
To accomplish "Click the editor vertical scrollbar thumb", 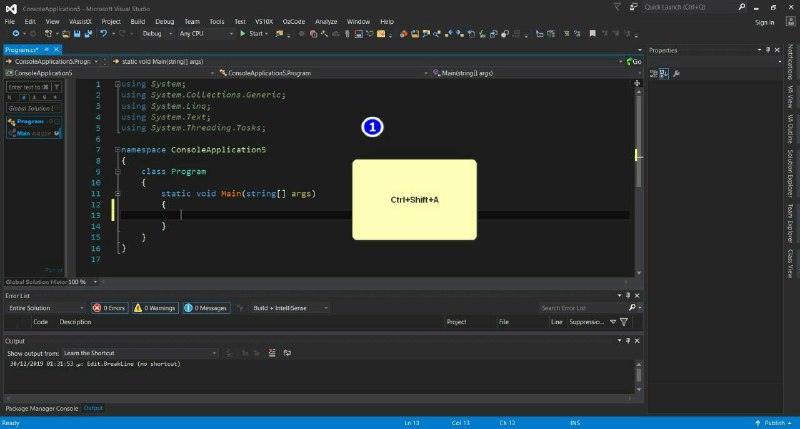I will tap(638, 141).
